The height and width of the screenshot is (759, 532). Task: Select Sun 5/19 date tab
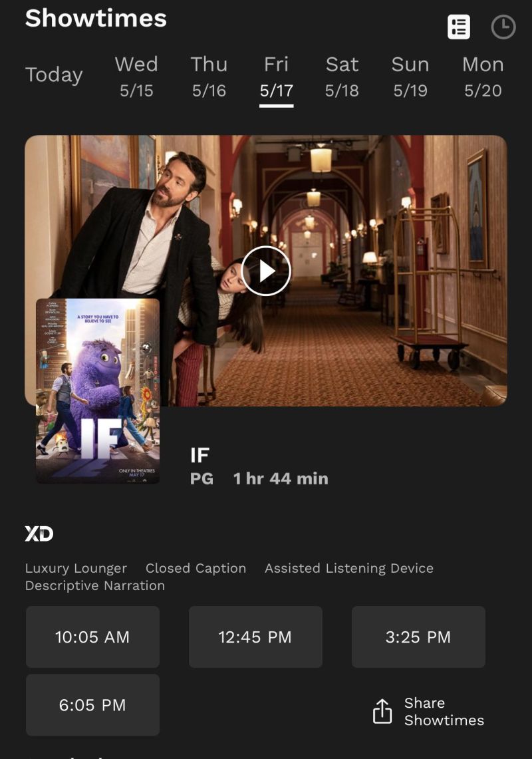pyautogui.click(x=410, y=77)
